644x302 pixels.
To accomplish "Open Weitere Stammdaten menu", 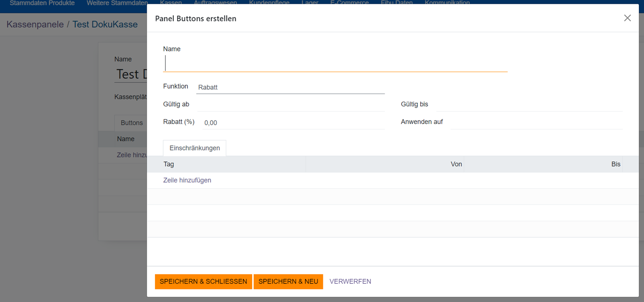I will [x=117, y=3].
